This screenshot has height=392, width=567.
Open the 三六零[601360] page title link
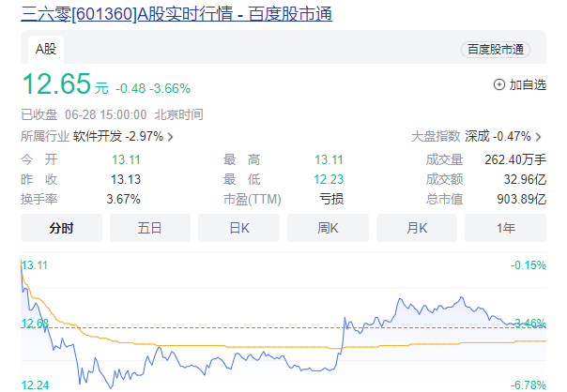pos(176,13)
